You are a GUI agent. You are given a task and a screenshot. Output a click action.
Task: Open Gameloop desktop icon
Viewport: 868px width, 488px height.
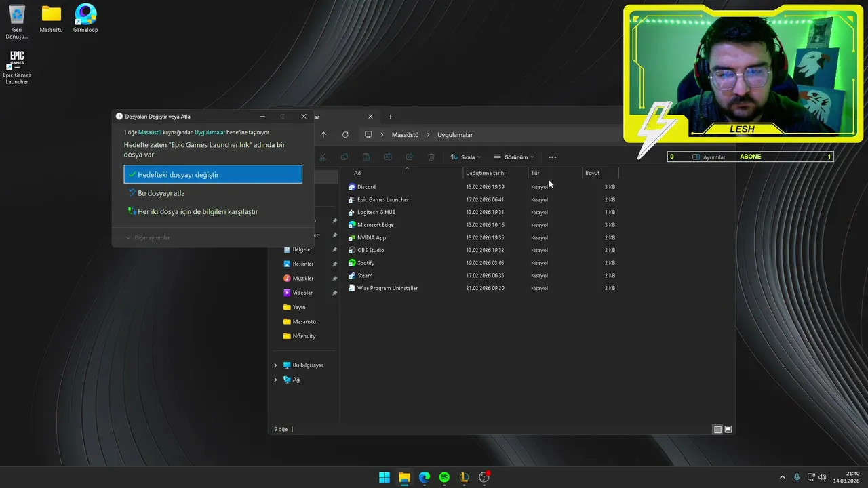pos(85,19)
